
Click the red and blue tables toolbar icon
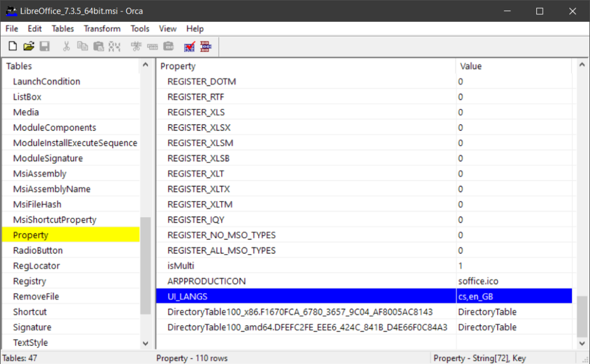[206, 46]
